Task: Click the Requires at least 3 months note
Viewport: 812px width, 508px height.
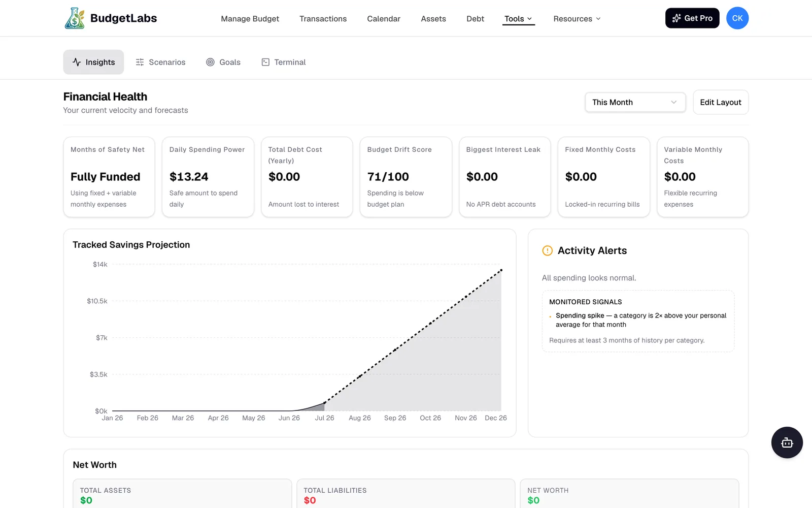Action: pos(627,340)
